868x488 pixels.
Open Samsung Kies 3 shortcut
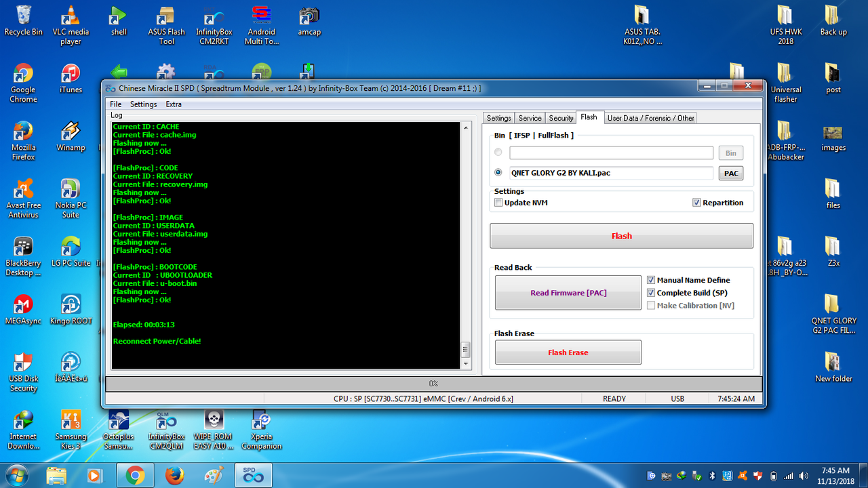point(71,429)
